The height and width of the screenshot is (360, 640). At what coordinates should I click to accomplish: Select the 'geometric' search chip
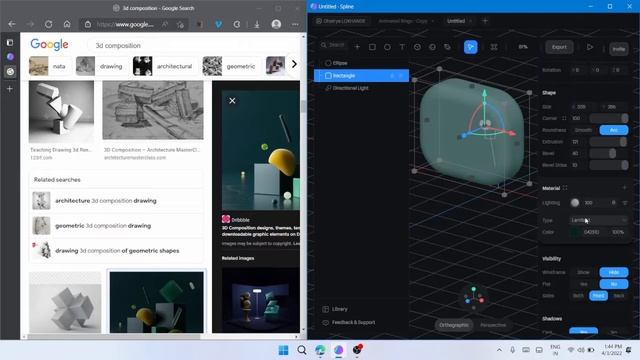[x=231, y=66]
